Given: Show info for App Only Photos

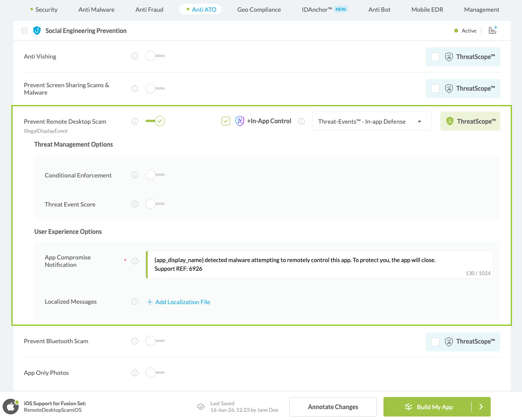Looking at the screenshot, I should tap(135, 373).
